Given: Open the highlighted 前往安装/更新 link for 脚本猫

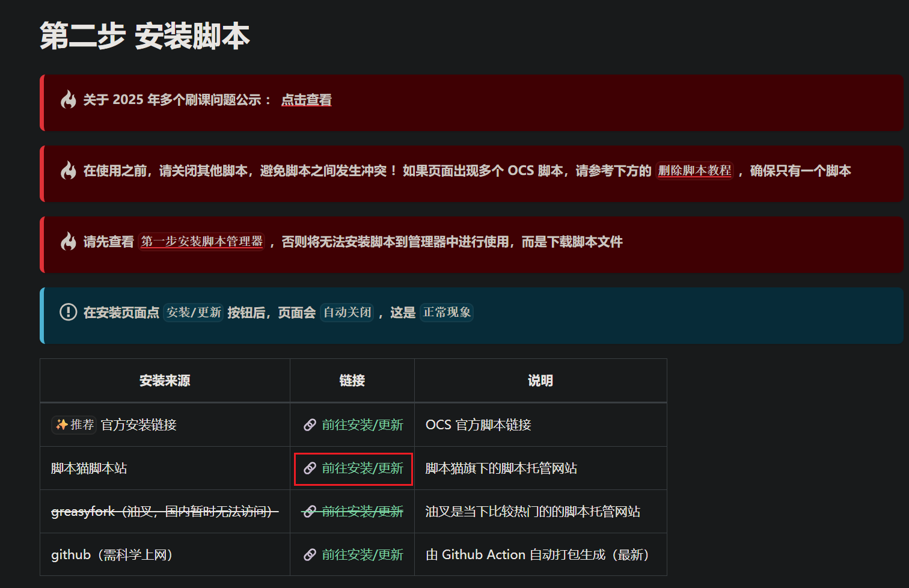Looking at the screenshot, I should click(362, 468).
